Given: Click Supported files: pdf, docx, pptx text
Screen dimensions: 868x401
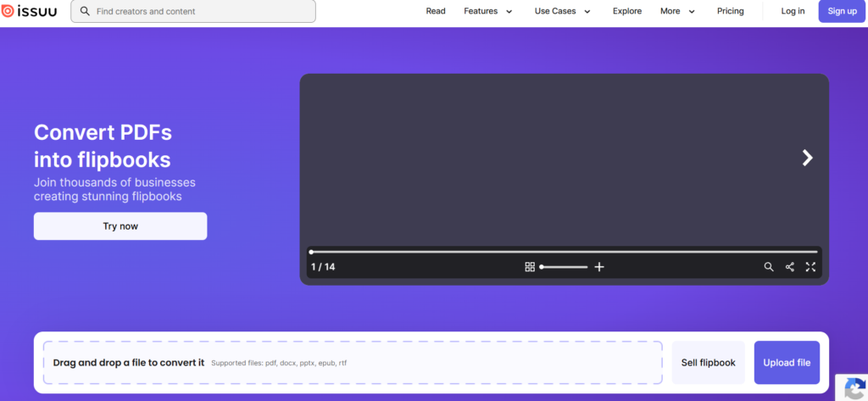Looking at the screenshot, I should click(x=279, y=364).
